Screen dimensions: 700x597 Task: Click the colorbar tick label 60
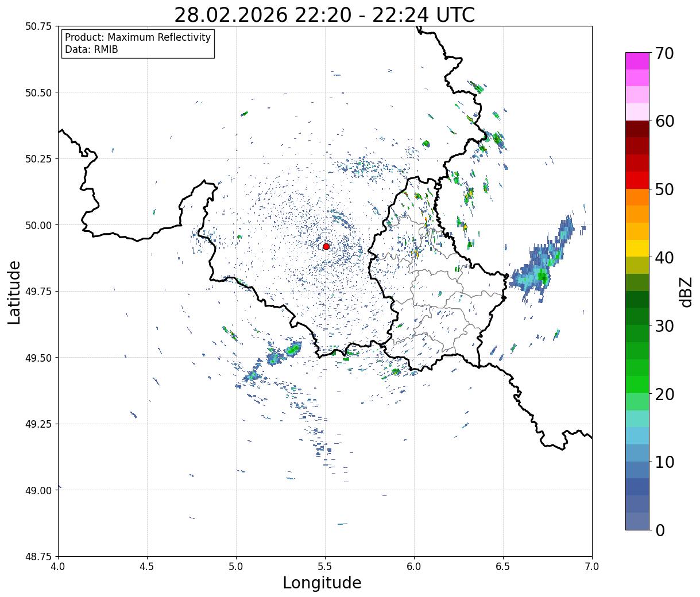[x=664, y=121]
